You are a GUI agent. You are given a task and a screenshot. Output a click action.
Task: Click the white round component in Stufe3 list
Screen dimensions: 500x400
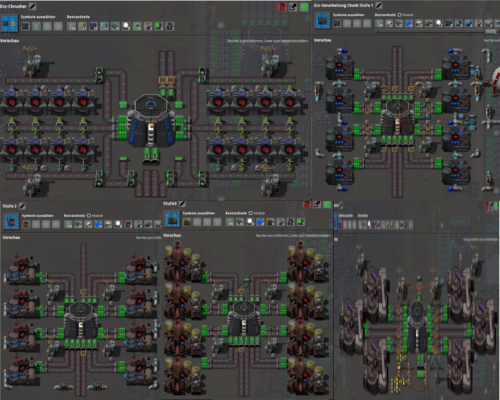coord(250,222)
